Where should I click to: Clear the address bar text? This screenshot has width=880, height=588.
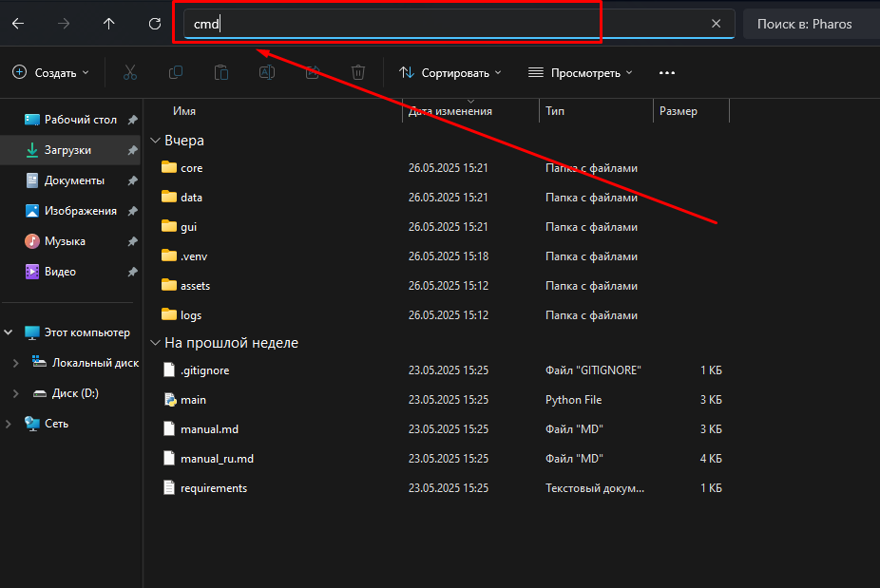point(717,24)
